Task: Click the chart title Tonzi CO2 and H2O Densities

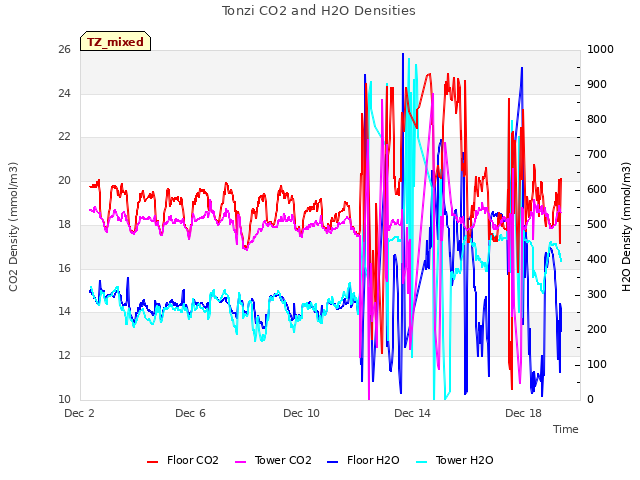Action: [319, 11]
